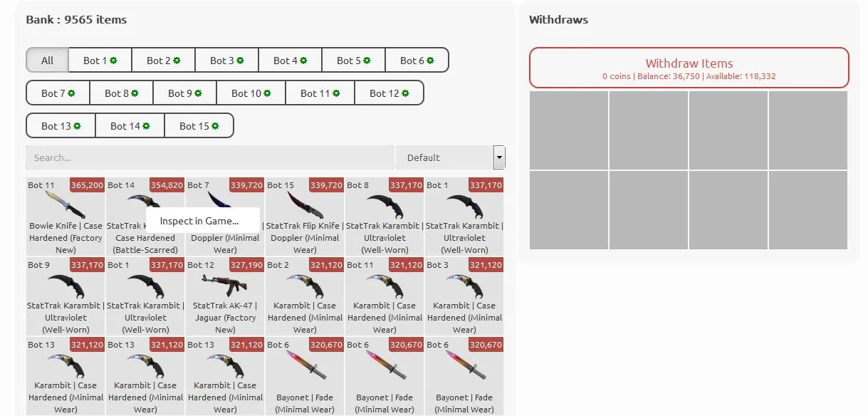Switch to the Bot 8 tab
The width and height of the screenshot is (868, 416).
point(121,93)
